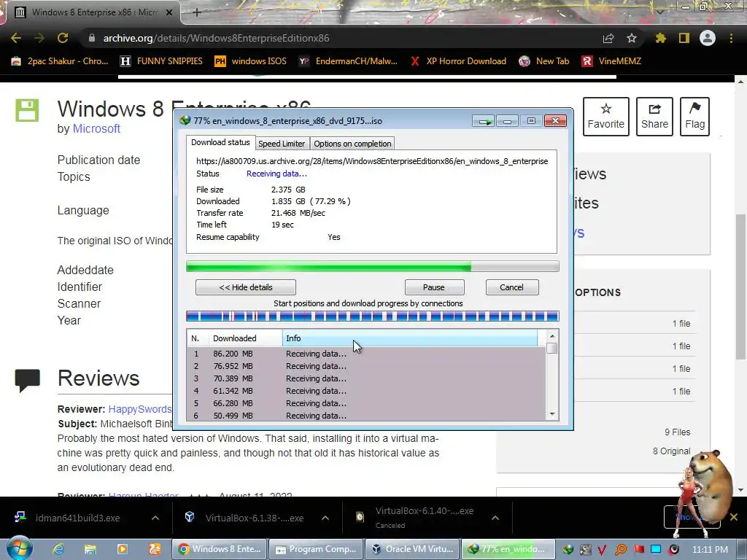Image resolution: width=747 pixels, height=560 pixels.
Task: Click the Share button on the page
Action: [x=654, y=117]
